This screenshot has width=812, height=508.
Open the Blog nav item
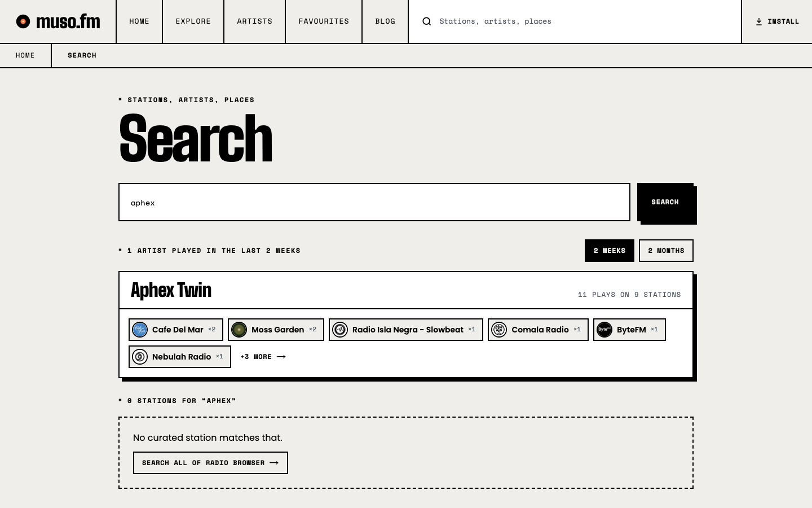[x=385, y=21]
